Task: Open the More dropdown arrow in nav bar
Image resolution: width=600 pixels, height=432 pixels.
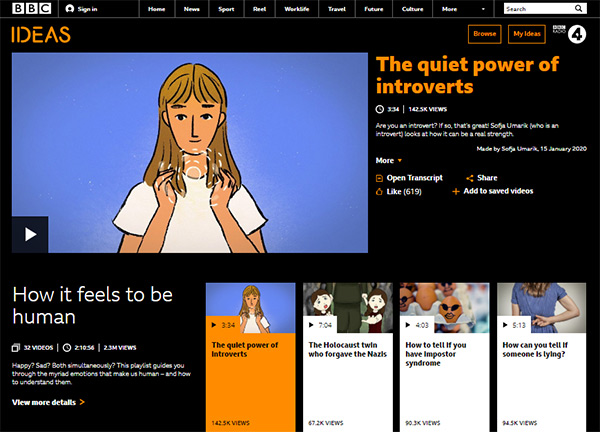Action: (x=483, y=9)
